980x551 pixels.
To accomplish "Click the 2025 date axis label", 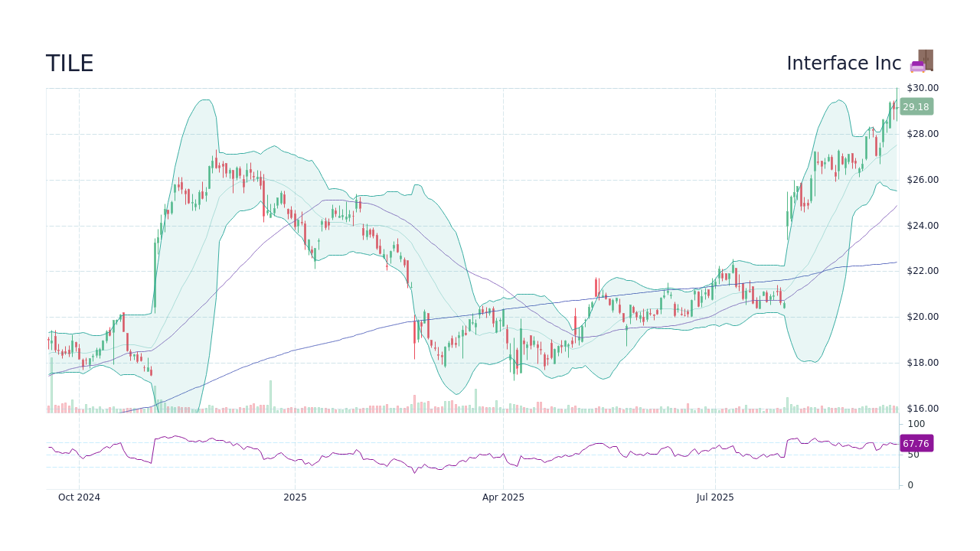I will [295, 497].
